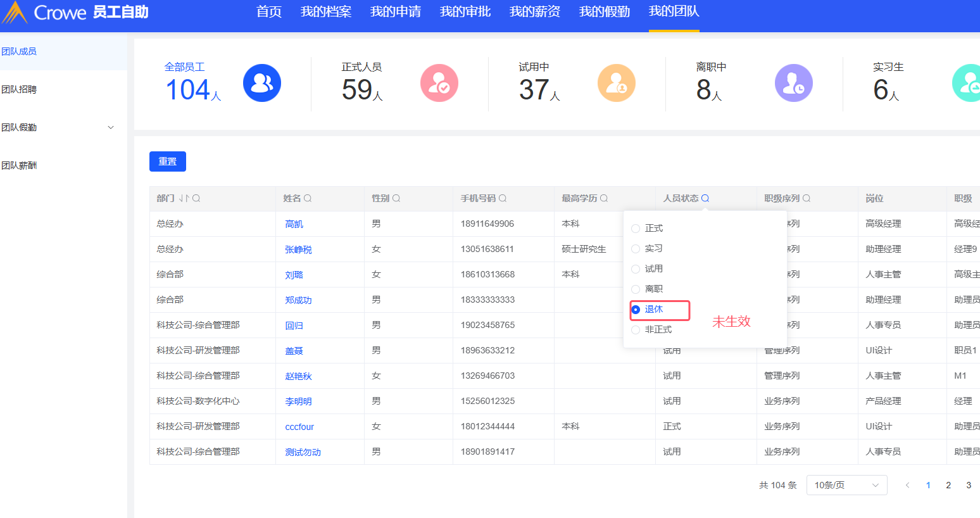
Task: Open the 我的审批 navigation tab
Action: pos(465,11)
